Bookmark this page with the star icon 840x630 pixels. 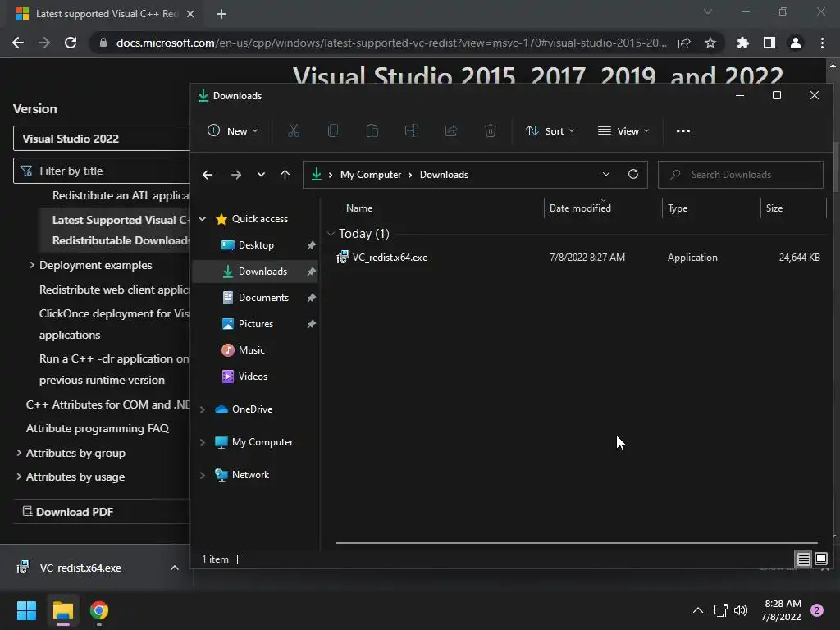coord(710,43)
